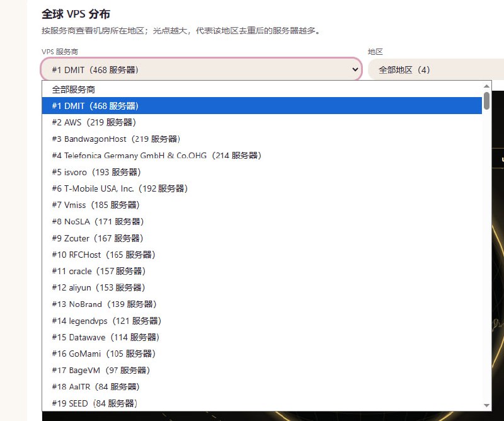Select #7 Vmiss (185 服务器)
The image size is (504, 421).
tap(261, 205)
